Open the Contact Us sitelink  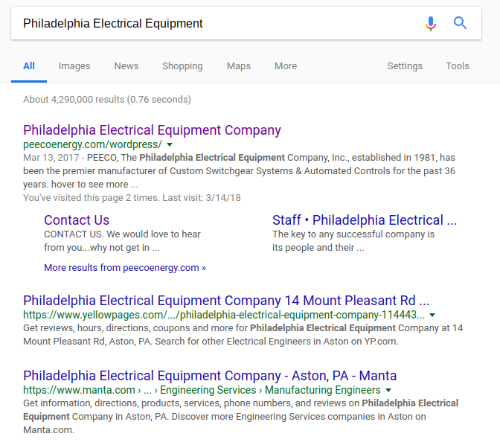[x=77, y=220]
